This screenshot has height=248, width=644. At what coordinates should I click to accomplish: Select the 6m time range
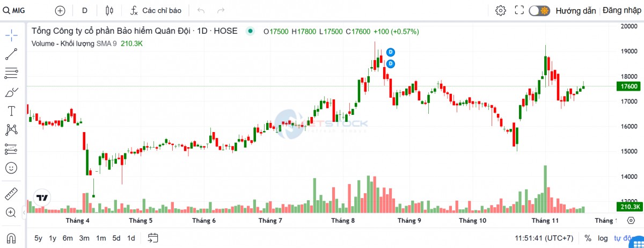coord(68,238)
